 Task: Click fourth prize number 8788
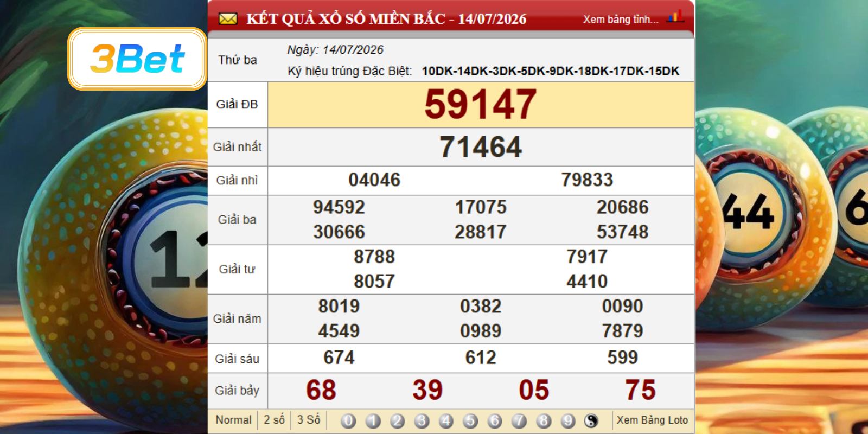point(374,257)
